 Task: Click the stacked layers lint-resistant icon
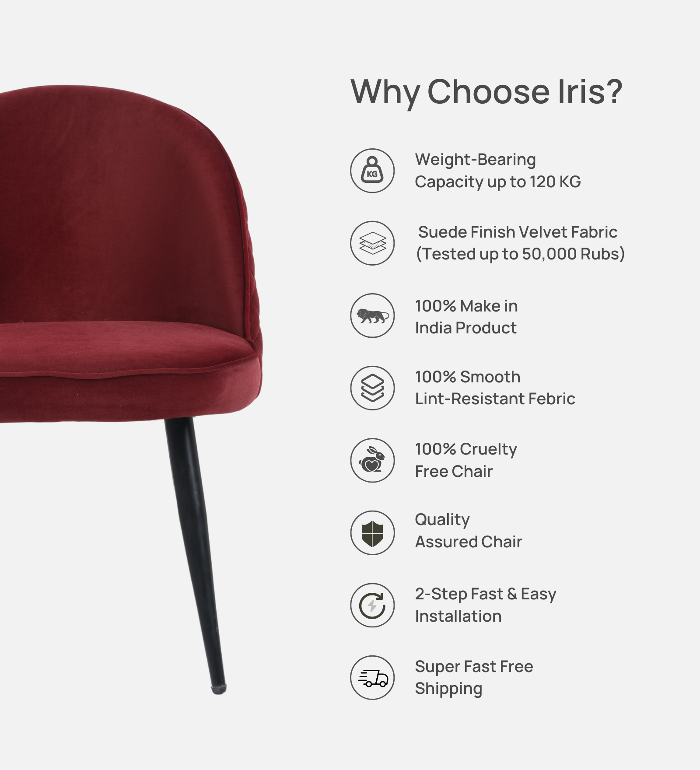372,388
